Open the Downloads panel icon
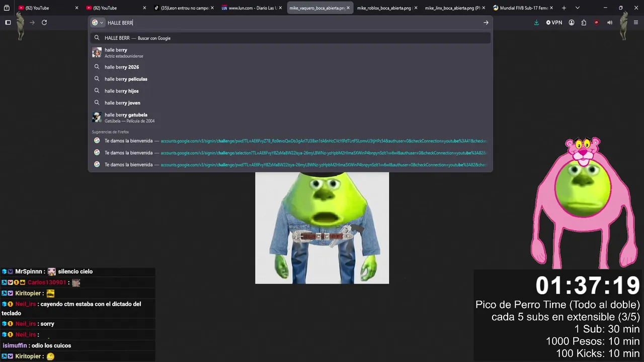The height and width of the screenshot is (362, 644). point(536,23)
